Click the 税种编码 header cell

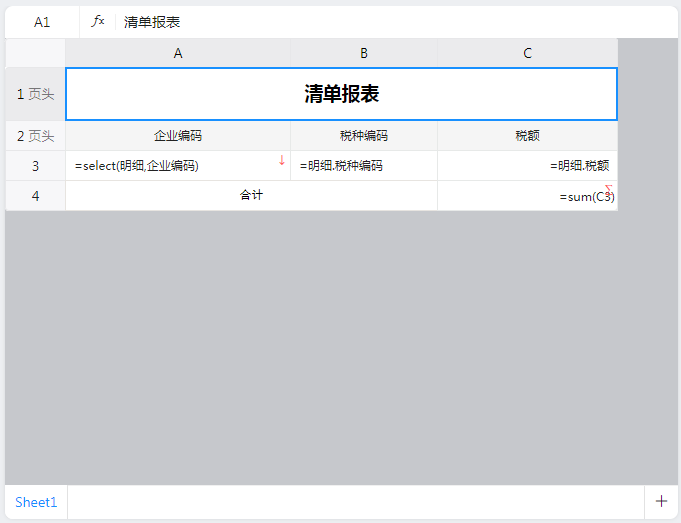tap(364, 136)
